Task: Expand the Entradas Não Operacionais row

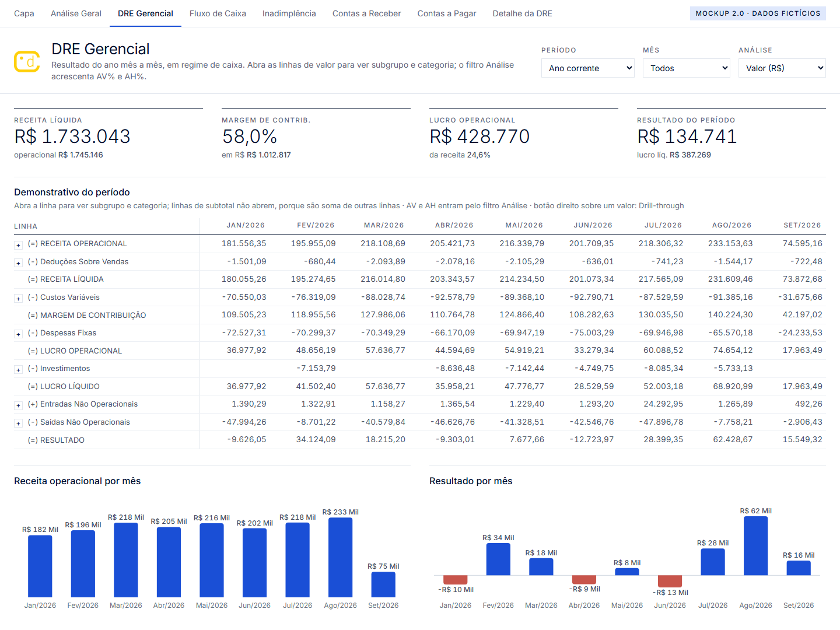Action: [x=19, y=405]
